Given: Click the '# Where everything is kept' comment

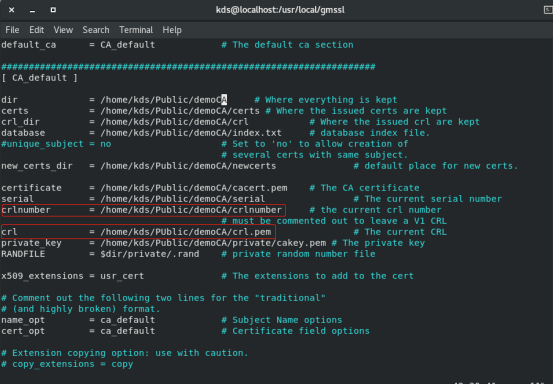Looking at the screenshot, I should 325,100.
